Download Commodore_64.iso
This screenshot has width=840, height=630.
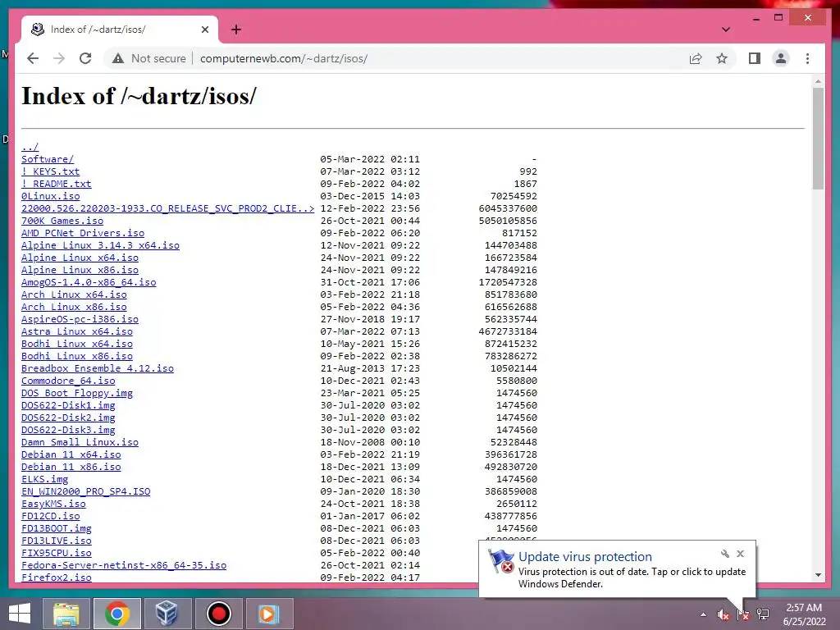point(68,381)
